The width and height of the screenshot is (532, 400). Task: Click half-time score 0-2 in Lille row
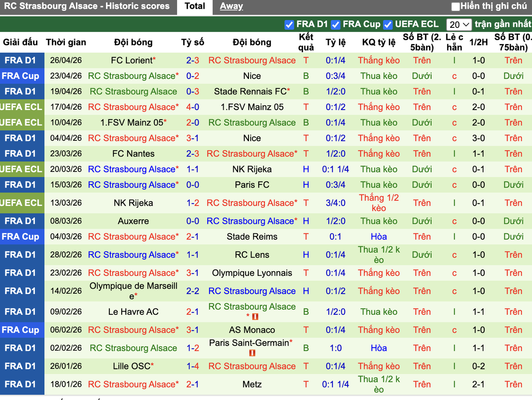pos(479,366)
